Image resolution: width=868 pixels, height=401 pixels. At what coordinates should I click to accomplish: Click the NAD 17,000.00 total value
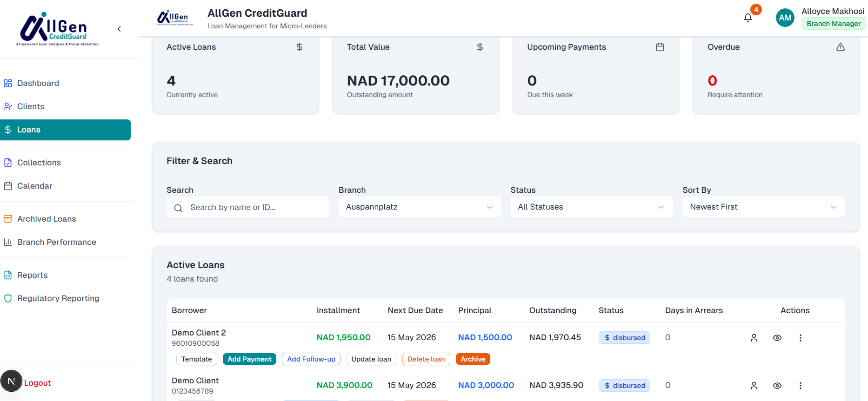398,81
